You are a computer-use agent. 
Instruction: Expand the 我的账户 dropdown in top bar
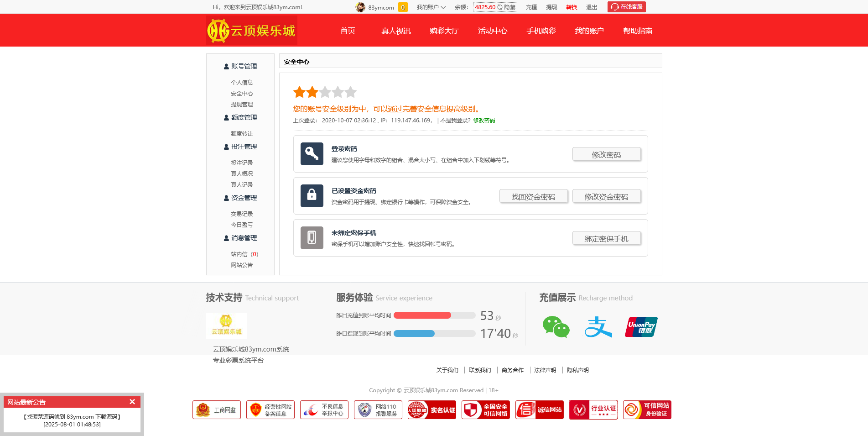click(431, 7)
